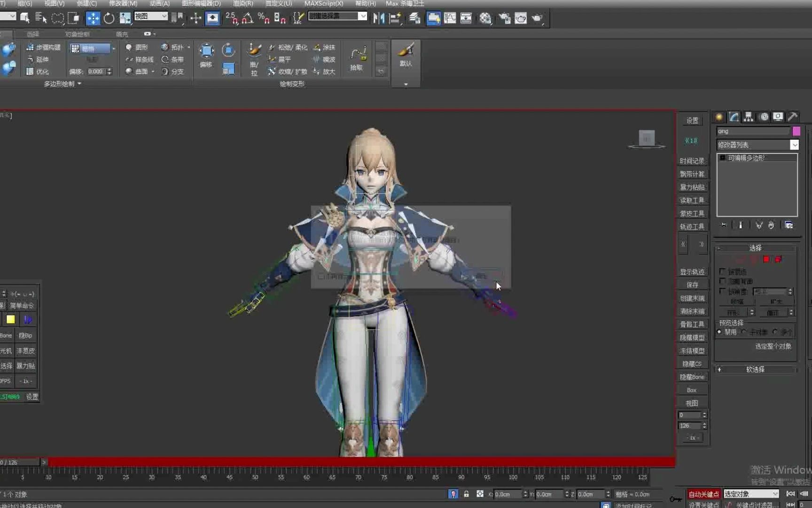Open the Schematic View icon
812x508 pixels.
466,18
